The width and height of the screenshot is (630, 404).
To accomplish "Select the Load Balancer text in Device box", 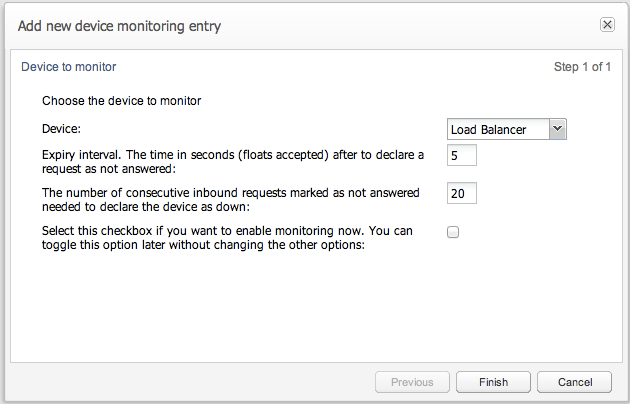I will tap(488, 129).
